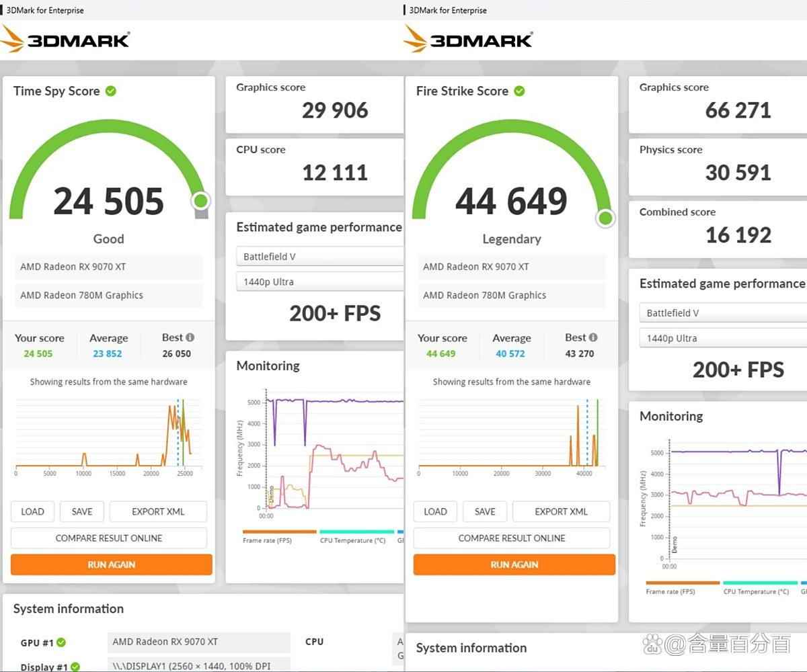The width and height of the screenshot is (807, 672).
Task: Click the Display #1 value \\.\DISPLAY1 field
Action: pos(199,665)
